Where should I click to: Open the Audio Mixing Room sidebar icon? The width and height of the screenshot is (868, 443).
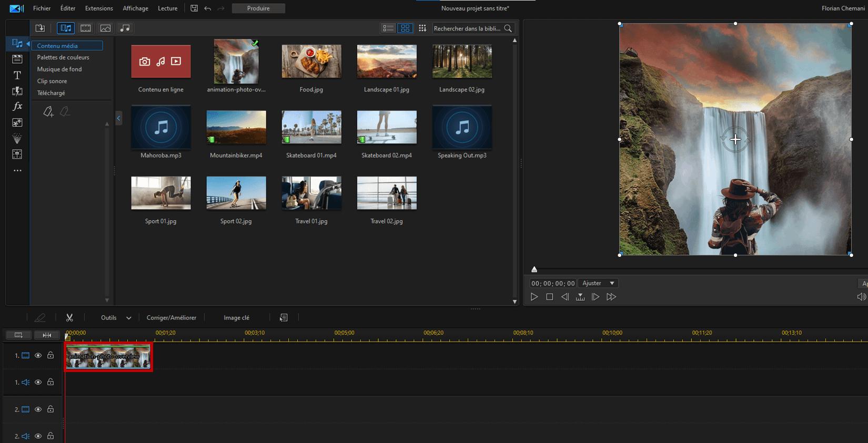(17, 154)
